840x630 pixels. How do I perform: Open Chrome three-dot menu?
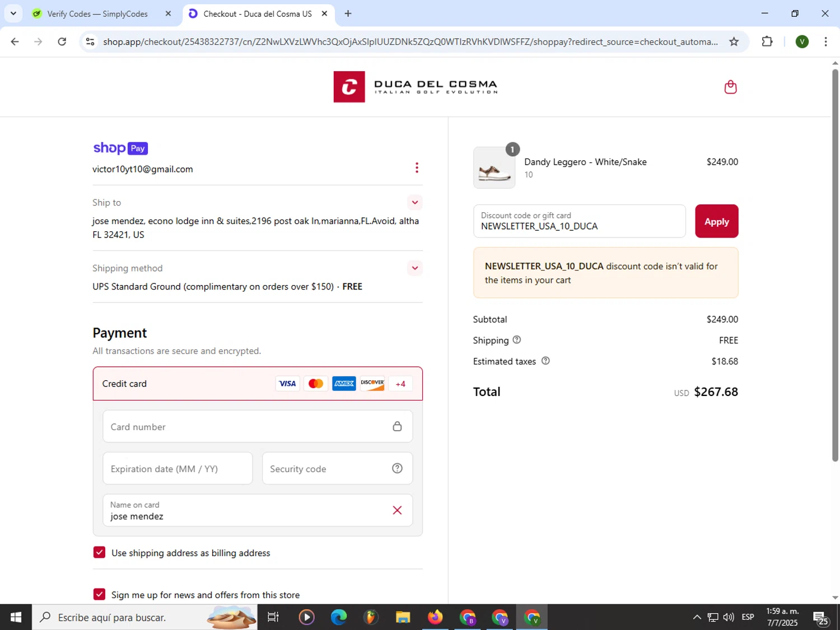pos(825,41)
